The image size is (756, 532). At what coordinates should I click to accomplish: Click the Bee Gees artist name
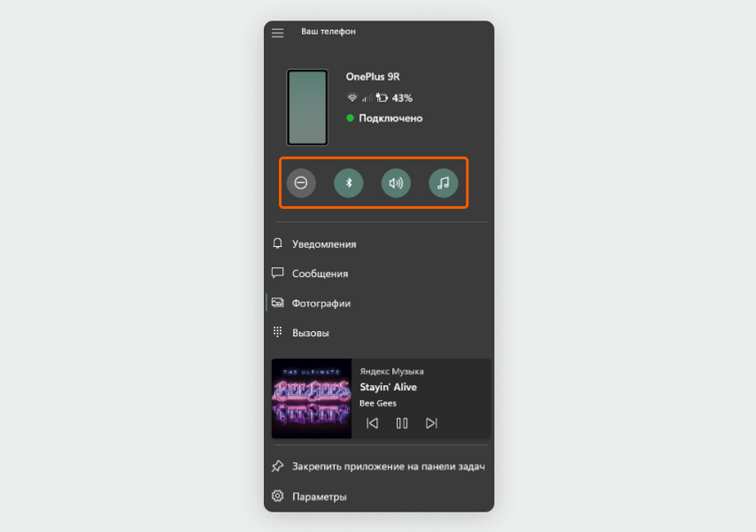[x=377, y=404]
